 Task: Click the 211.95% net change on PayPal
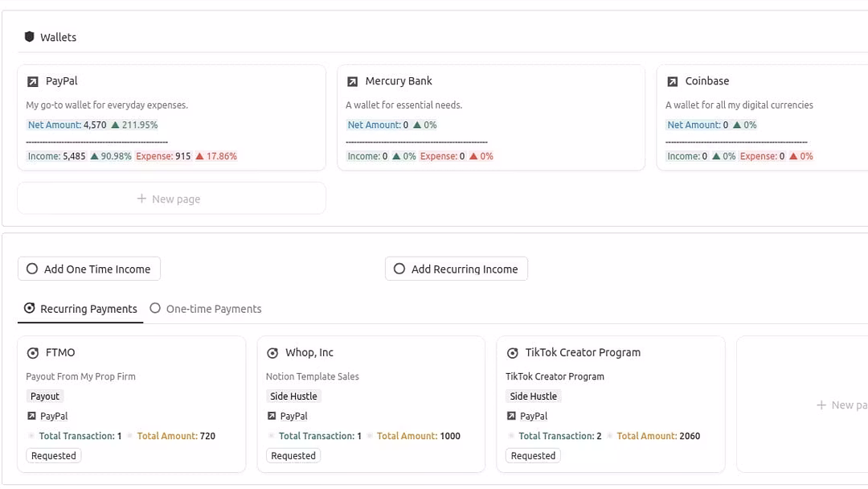[134, 125]
